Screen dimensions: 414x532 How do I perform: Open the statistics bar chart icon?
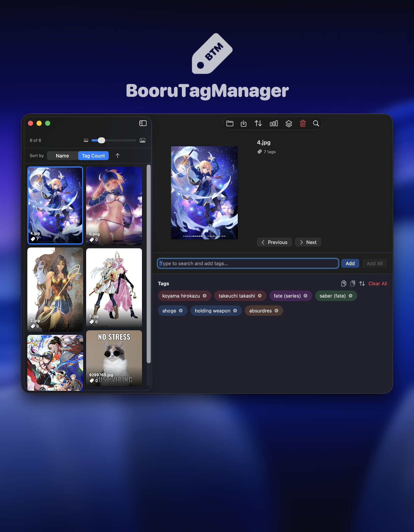click(274, 124)
